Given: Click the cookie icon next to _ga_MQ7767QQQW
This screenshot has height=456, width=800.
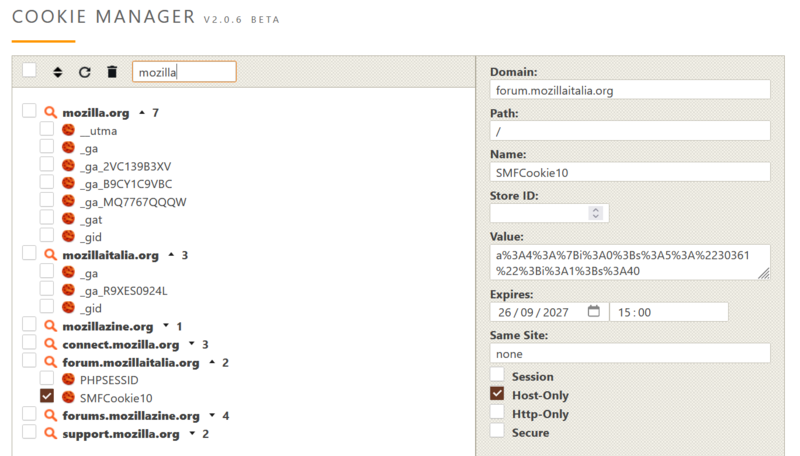Looking at the screenshot, I should pos(68,201).
